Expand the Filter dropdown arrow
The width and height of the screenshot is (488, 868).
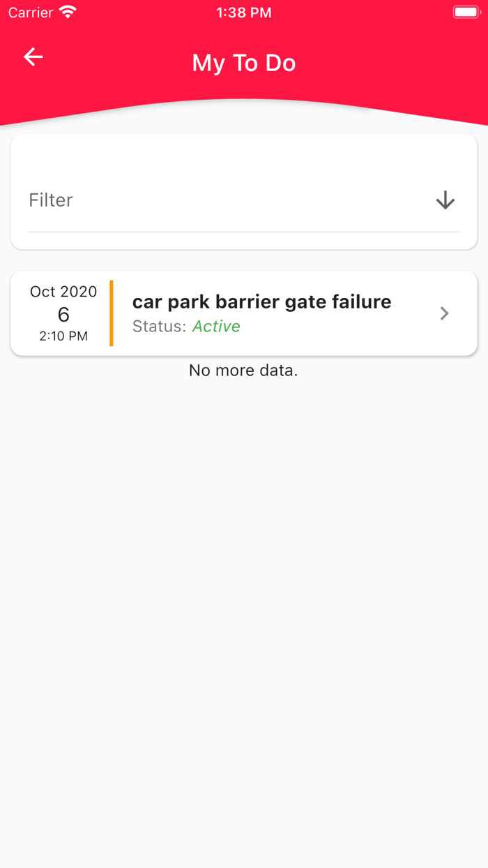point(445,201)
